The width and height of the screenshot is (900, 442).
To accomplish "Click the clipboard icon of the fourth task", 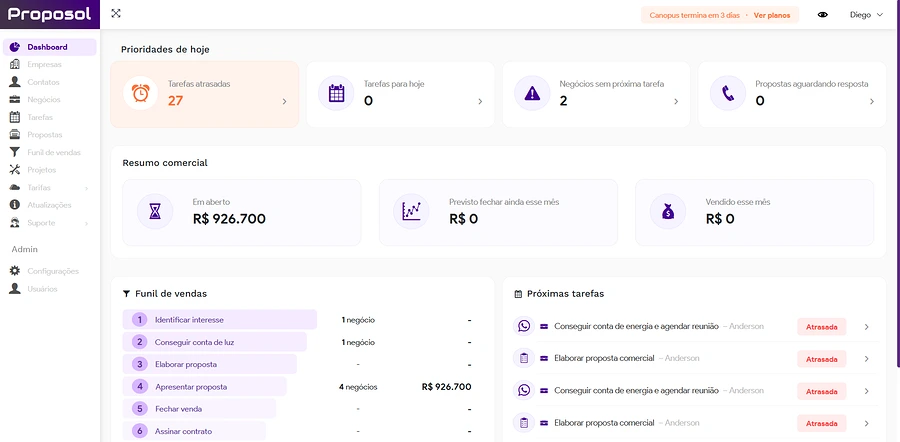I will [523, 423].
